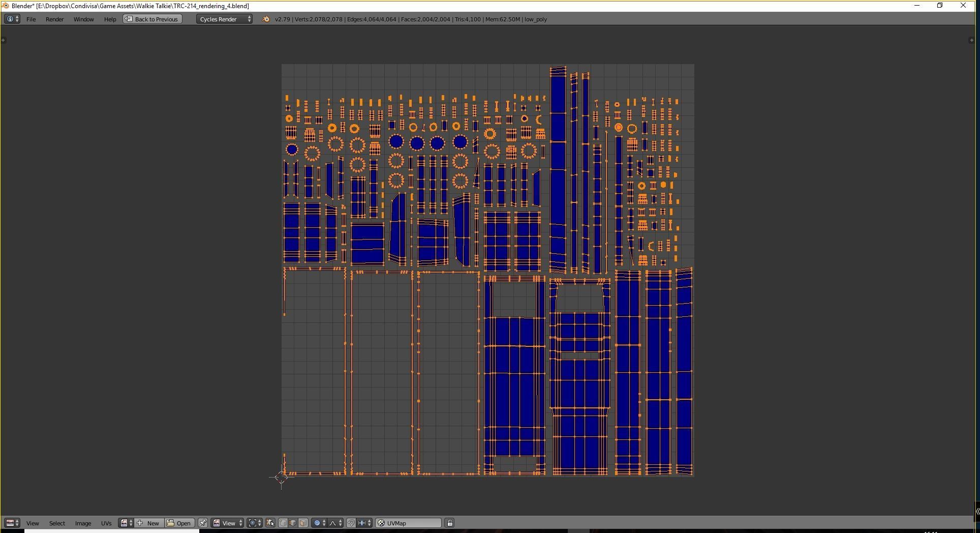
Task: Select face selection mode icon
Action: 303,523
